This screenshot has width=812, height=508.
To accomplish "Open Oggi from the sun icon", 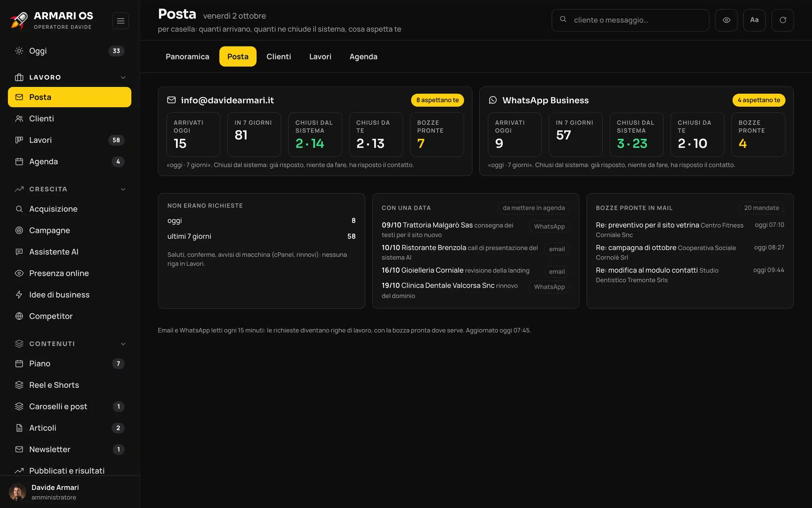I will [x=69, y=51].
